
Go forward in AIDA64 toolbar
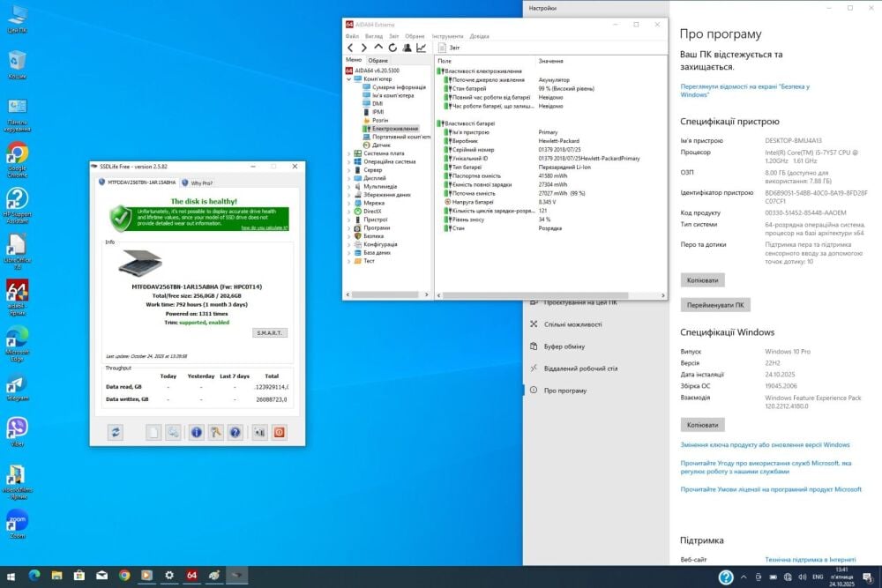[x=364, y=48]
